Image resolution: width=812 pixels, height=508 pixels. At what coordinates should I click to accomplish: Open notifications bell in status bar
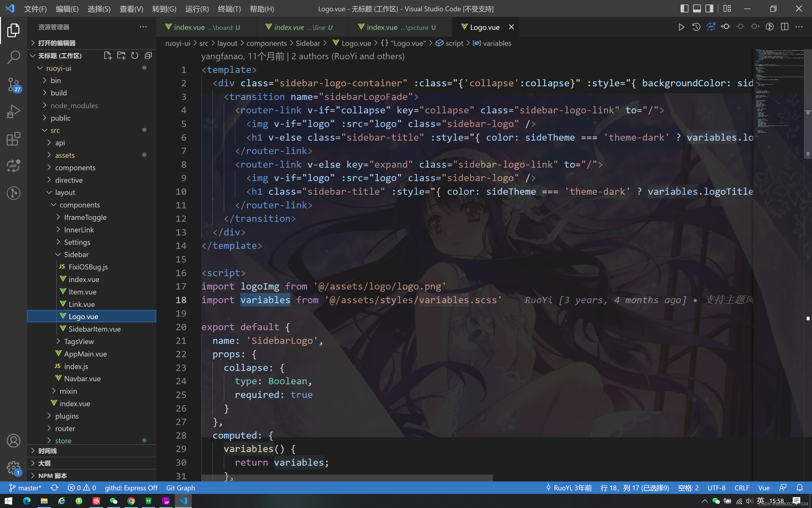[800, 488]
